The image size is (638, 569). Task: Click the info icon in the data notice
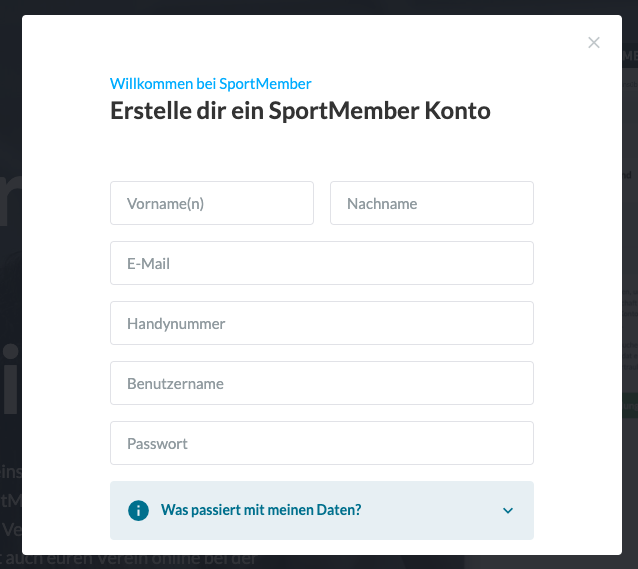click(138, 510)
